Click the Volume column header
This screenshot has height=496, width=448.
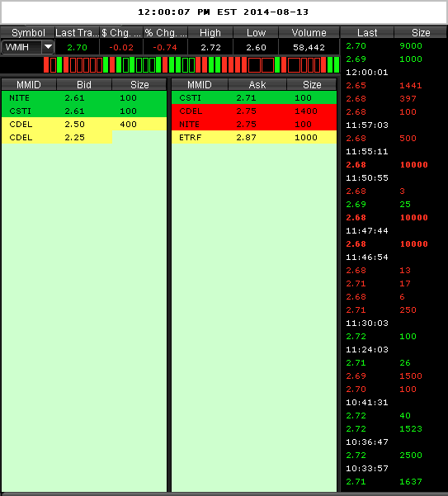tap(309, 32)
